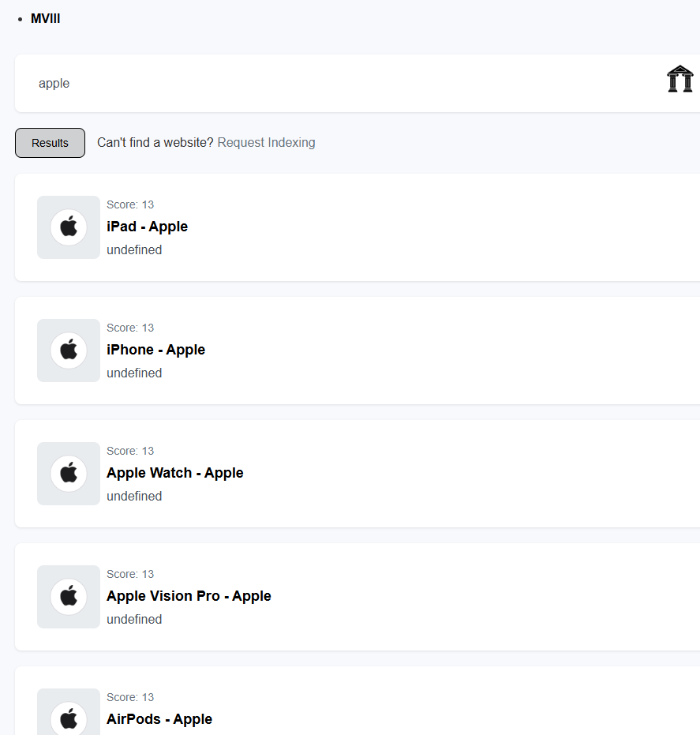This screenshot has width=700, height=735.
Task: Click the temple building search icon
Action: tap(679, 79)
